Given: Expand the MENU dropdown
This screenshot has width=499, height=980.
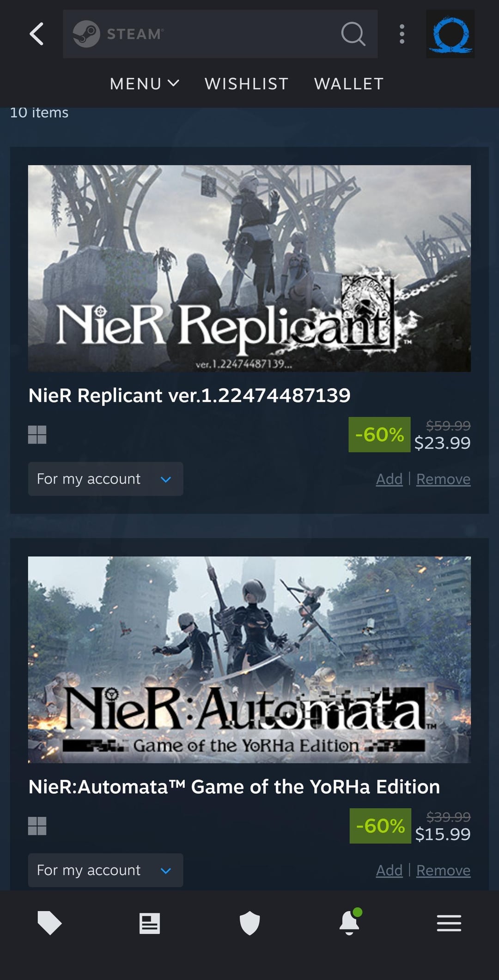Looking at the screenshot, I should (144, 84).
